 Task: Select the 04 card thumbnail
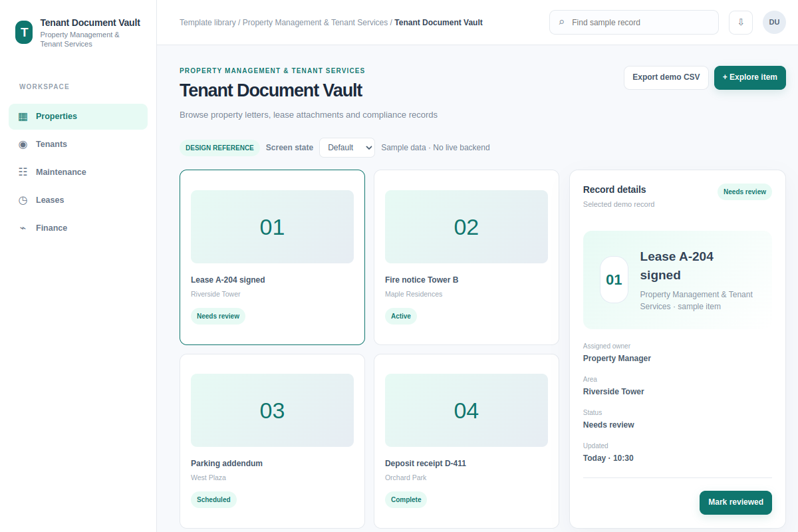[x=466, y=410]
